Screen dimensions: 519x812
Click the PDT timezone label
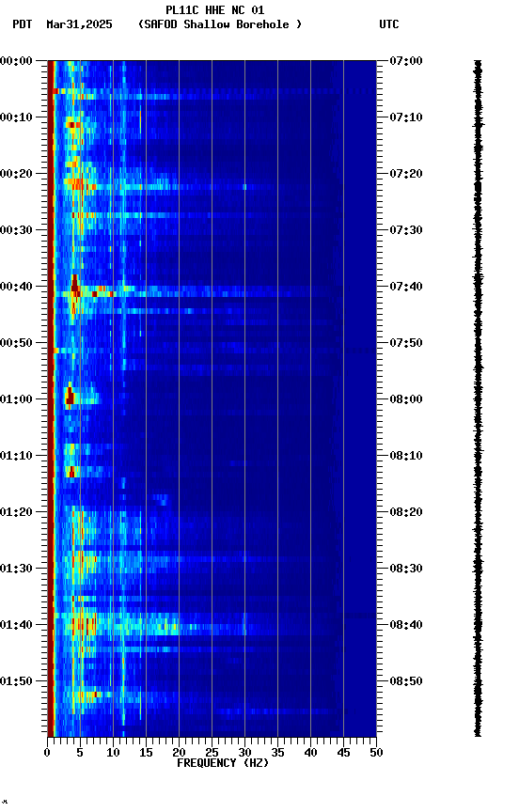tap(23, 24)
